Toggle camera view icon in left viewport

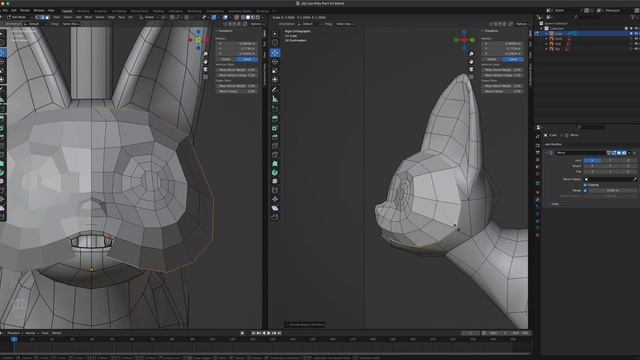(205, 69)
